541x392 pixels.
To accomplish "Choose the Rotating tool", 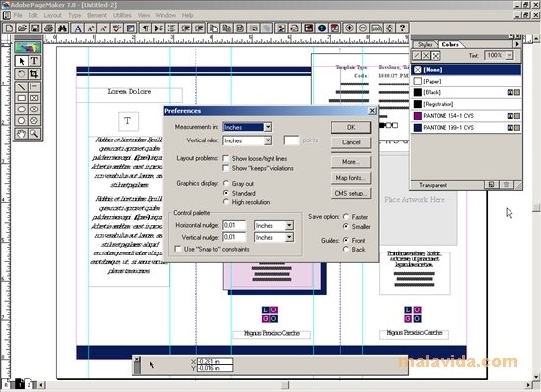I will [22, 74].
